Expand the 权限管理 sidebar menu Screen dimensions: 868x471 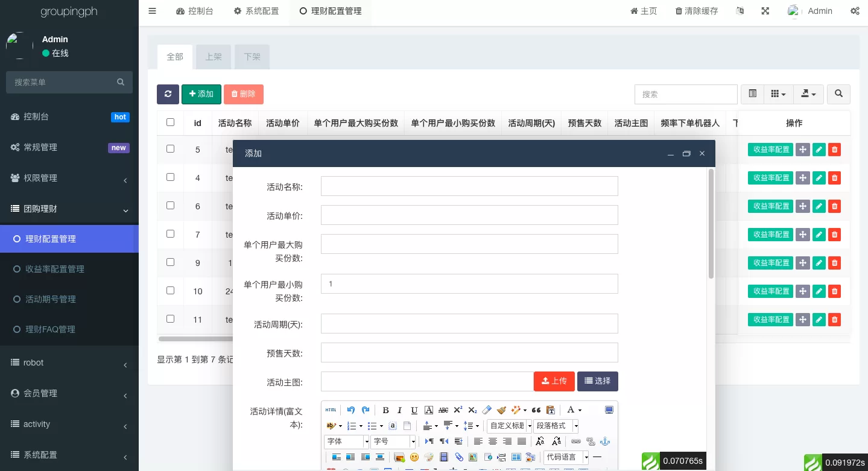pyautogui.click(x=69, y=178)
